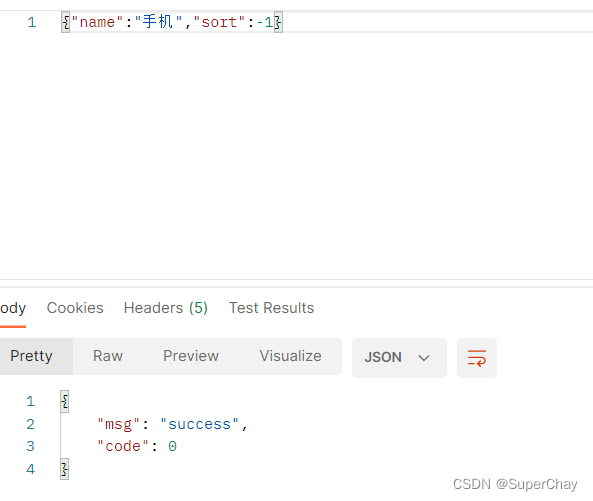Switch to Raw view

[108, 356]
